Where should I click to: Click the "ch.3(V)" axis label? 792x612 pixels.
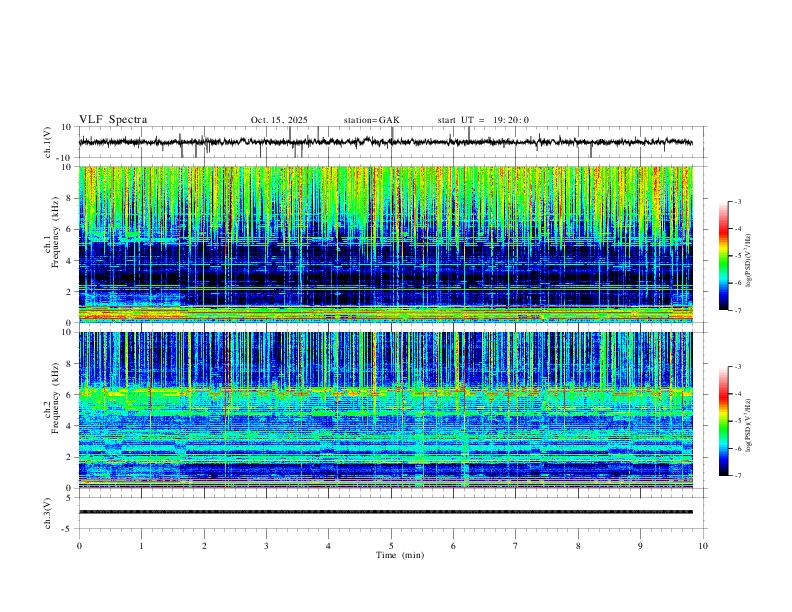pos(48,514)
